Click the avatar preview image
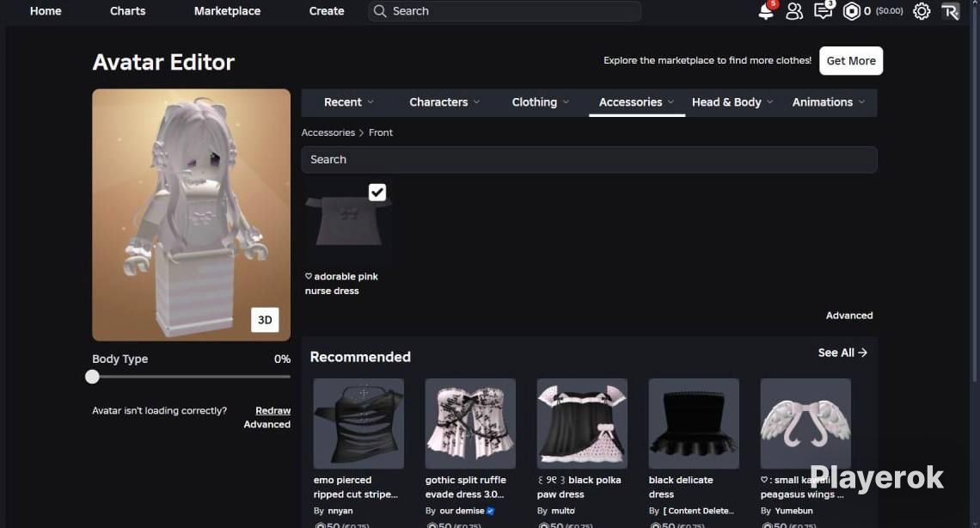 click(x=191, y=214)
